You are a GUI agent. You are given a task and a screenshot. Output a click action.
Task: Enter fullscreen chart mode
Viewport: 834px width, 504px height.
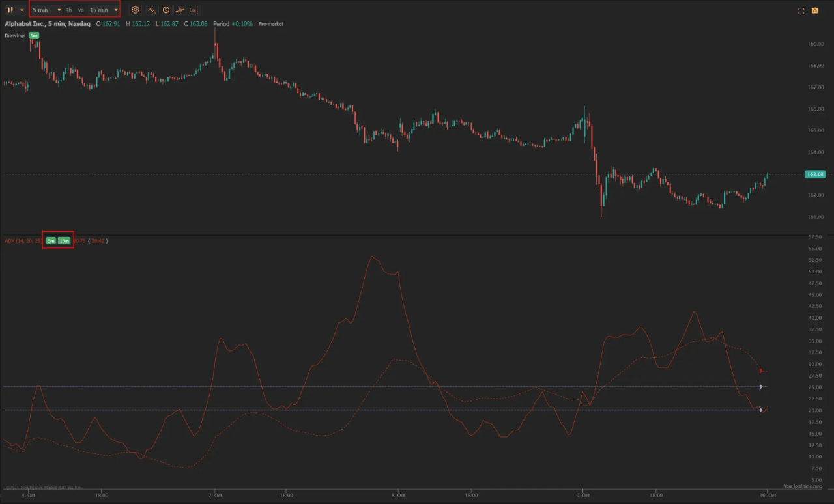click(801, 10)
